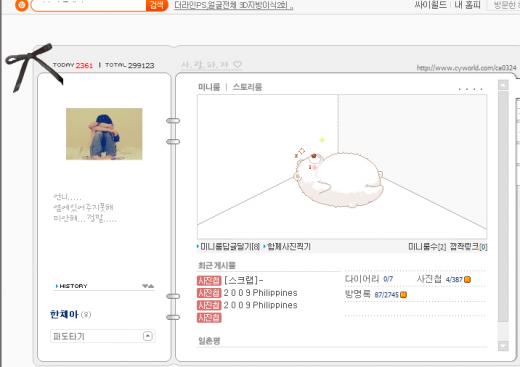Open the 더라인PS 얼굴전체 ad link
Viewport: 520px width, 367px height.
[x=233, y=5]
